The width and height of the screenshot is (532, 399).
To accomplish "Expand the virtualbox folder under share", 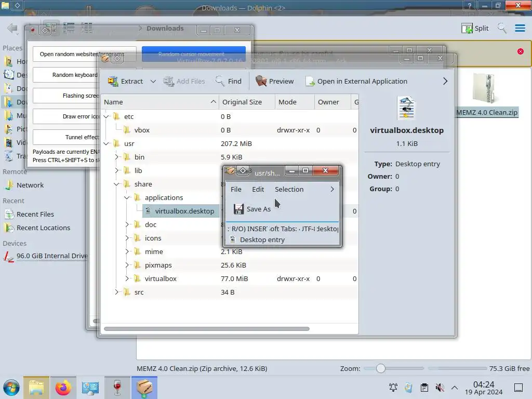I will tap(127, 278).
